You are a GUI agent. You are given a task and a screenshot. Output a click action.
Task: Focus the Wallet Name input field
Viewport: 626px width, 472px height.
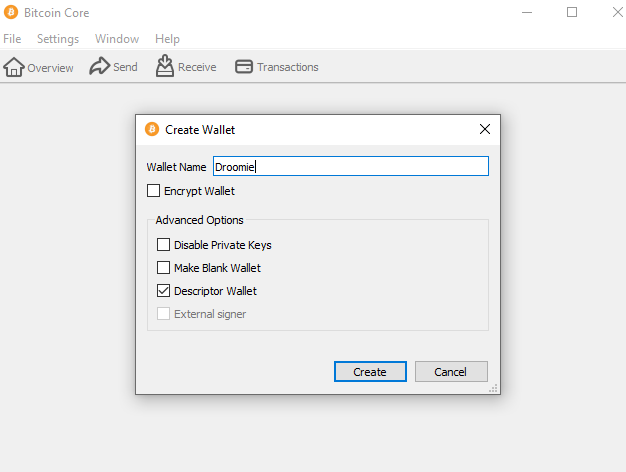[x=351, y=166]
